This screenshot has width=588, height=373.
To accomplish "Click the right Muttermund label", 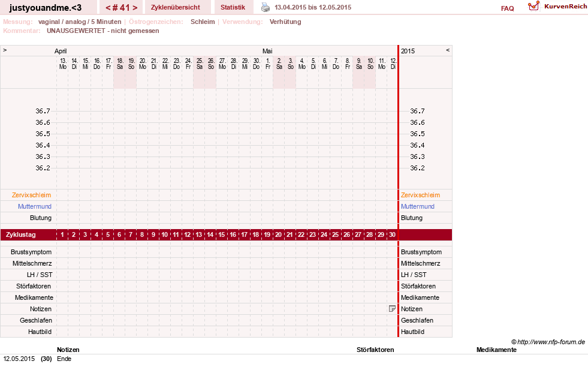I will 418,206.
